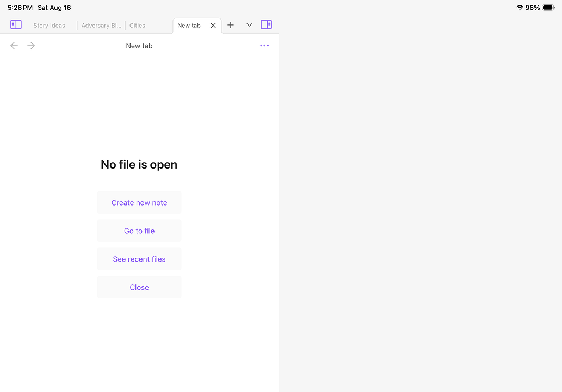Click the New tab title header
Image resolution: width=562 pixels, height=392 pixels.
(x=139, y=46)
